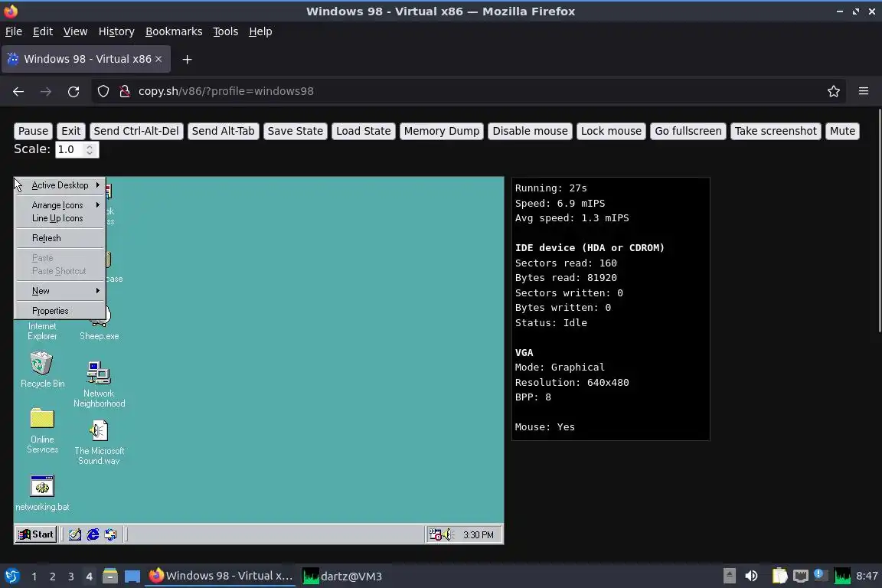The height and width of the screenshot is (588, 882).
Task: Open the Tools menu
Action: coord(226,31)
